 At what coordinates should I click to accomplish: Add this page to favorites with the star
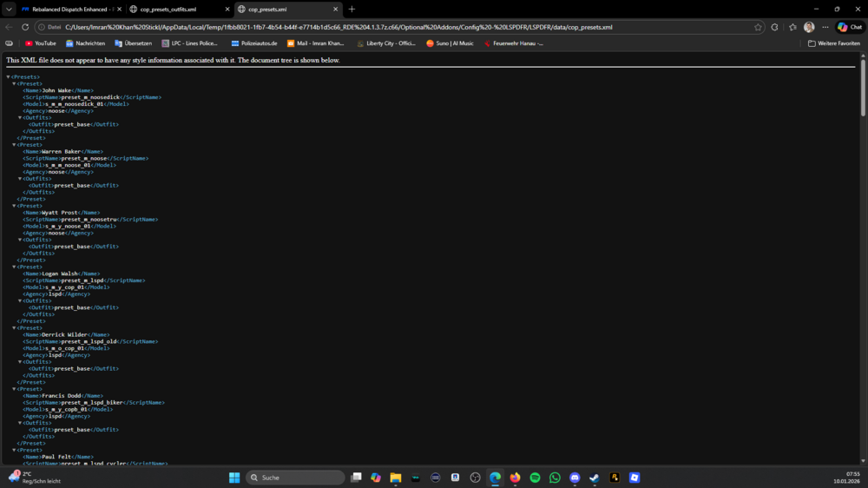coord(758,27)
